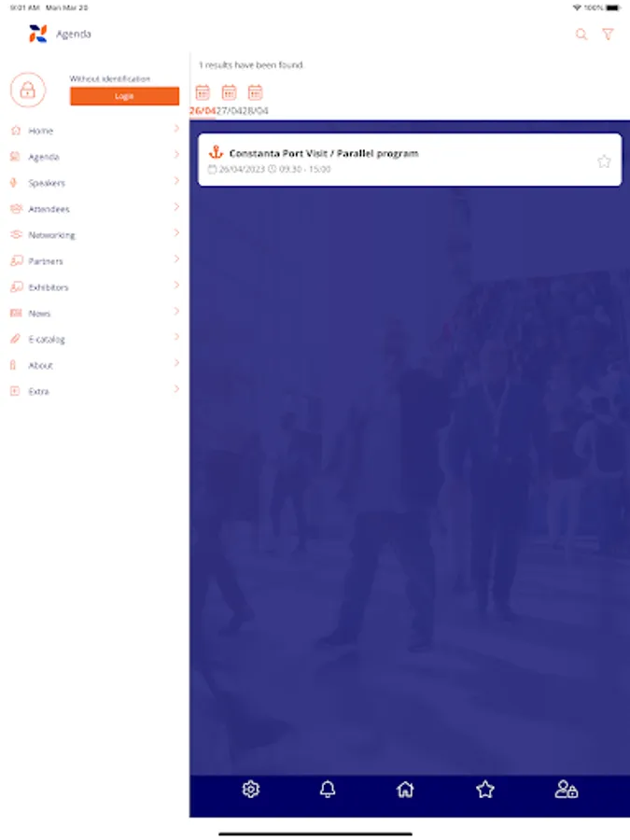Tap the lock profile avatar icon
The height and width of the screenshot is (840, 630).
[x=28, y=90]
